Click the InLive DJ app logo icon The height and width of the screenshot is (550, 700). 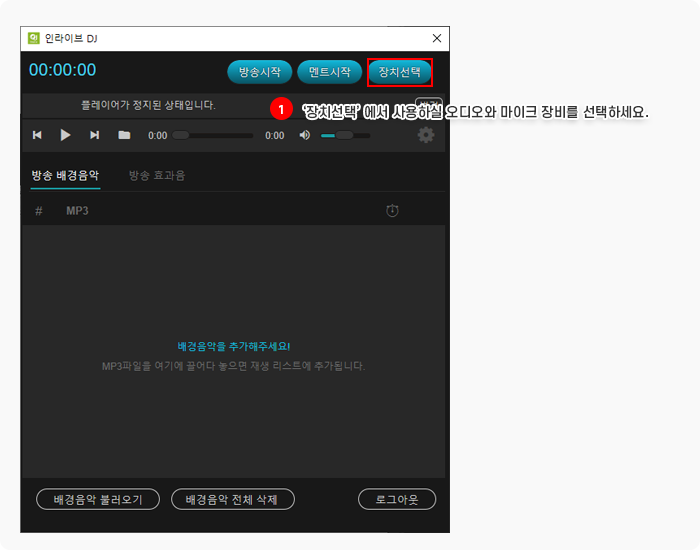34,39
